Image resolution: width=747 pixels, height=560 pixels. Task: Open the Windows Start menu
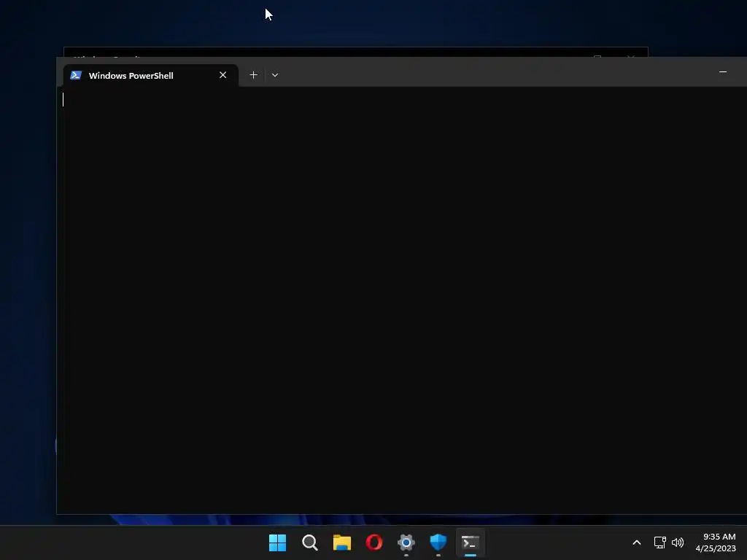coord(278,542)
